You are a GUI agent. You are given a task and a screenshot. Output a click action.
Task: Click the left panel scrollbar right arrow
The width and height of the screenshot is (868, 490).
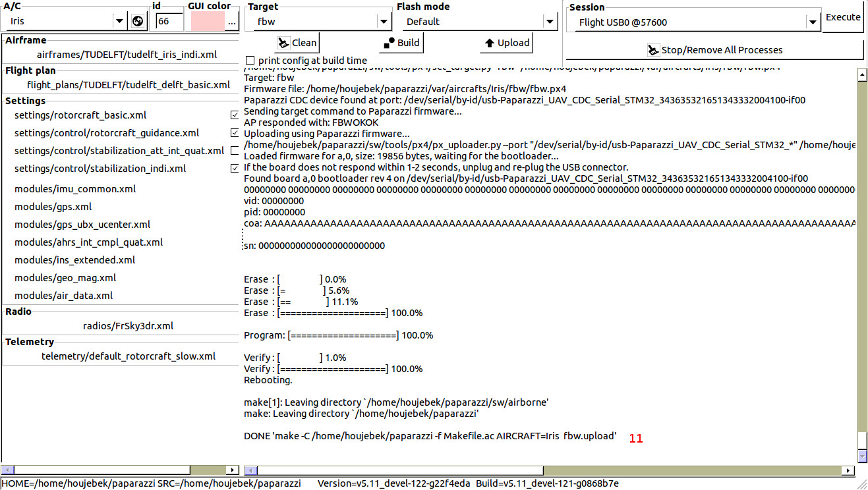coord(232,470)
